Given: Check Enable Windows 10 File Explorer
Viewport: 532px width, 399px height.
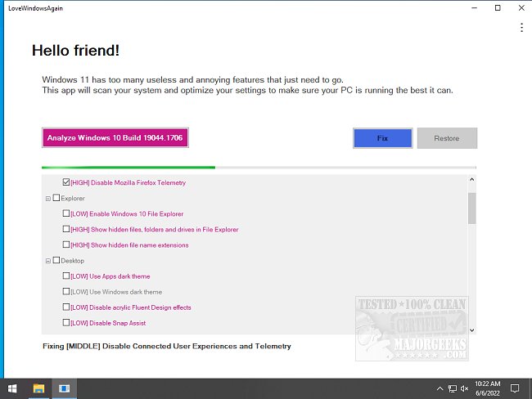Looking at the screenshot, I should [x=66, y=213].
